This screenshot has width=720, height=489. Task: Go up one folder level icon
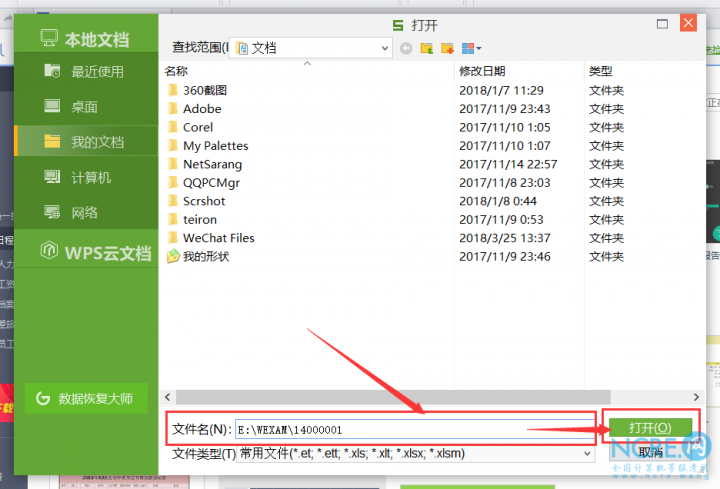(x=427, y=48)
